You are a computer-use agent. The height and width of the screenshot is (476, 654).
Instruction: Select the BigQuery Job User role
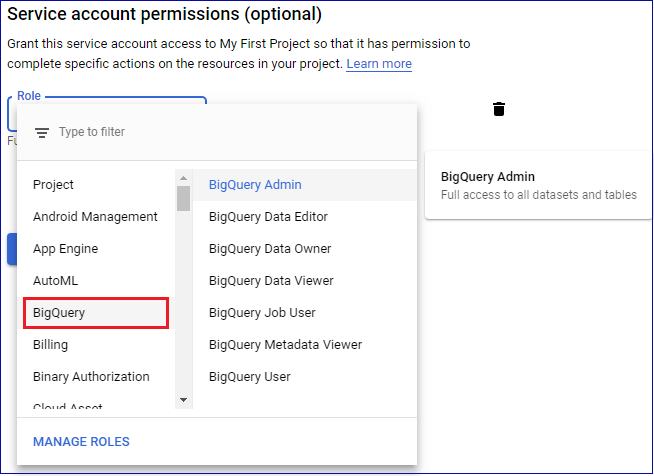[262, 313]
